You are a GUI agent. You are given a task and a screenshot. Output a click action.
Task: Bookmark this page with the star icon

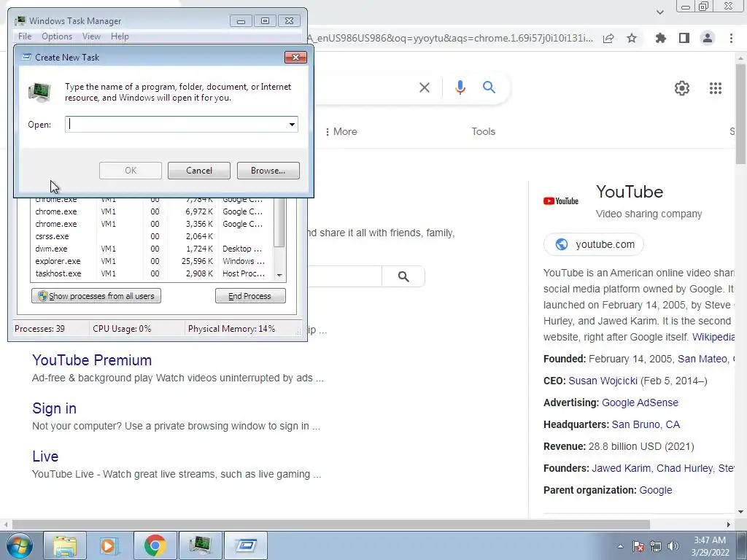click(x=632, y=38)
